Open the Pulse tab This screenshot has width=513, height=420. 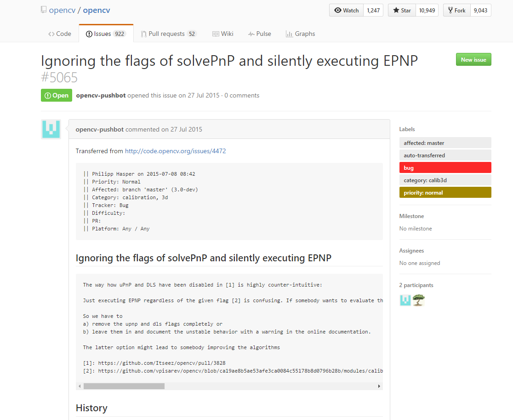pos(259,34)
